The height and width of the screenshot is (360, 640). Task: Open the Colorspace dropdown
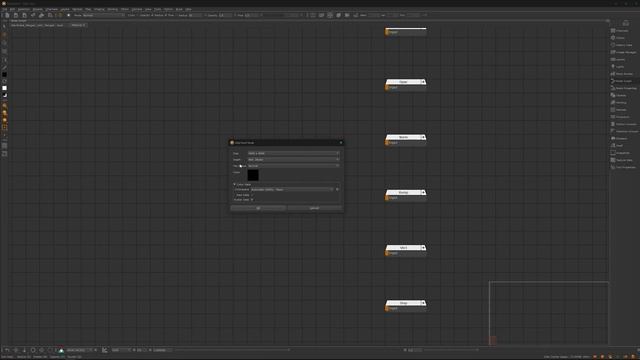point(292,189)
